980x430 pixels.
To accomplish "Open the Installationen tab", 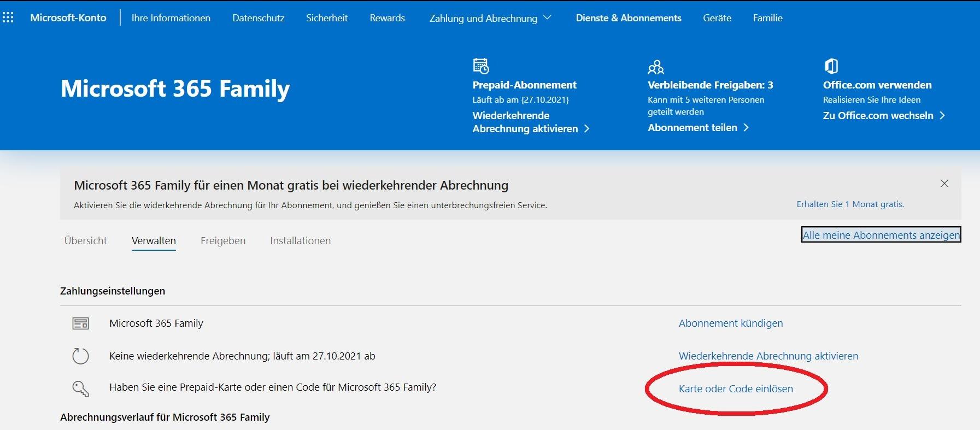I will coord(300,240).
